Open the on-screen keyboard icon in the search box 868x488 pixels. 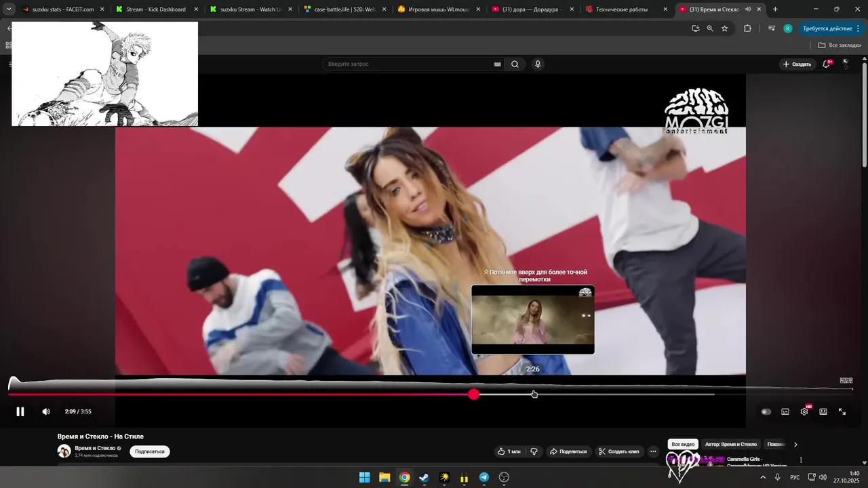point(498,64)
